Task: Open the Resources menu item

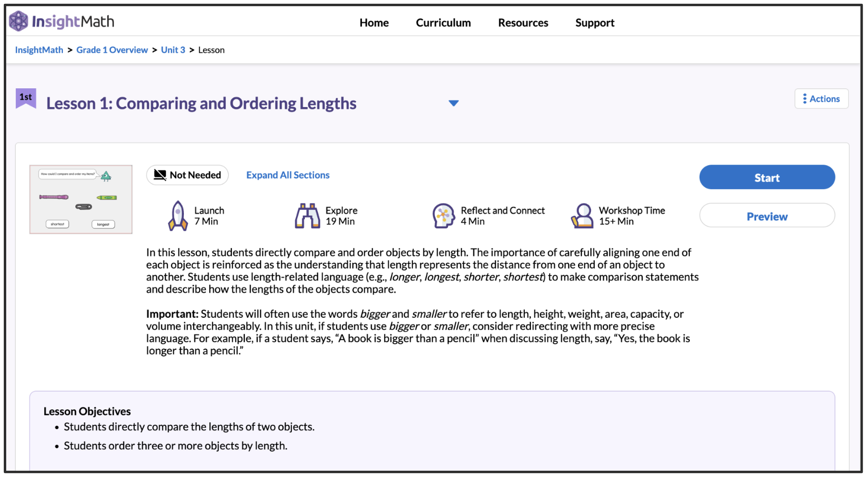Action: coord(523,23)
